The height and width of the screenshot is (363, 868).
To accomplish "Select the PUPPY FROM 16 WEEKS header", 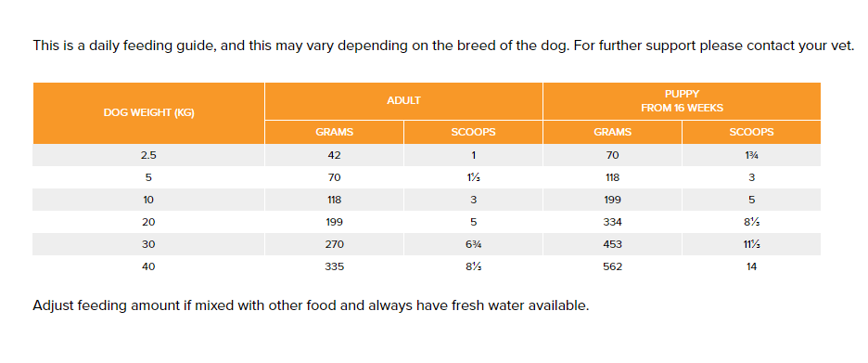I will click(x=682, y=101).
